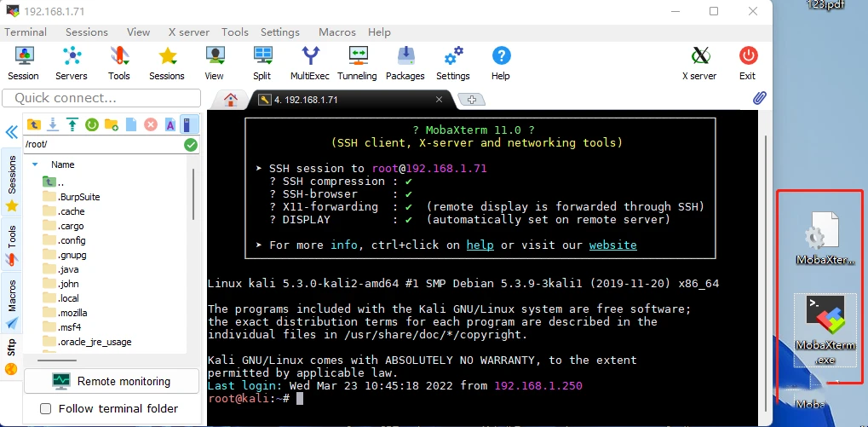Open the Sessions menu

(86, 32)
